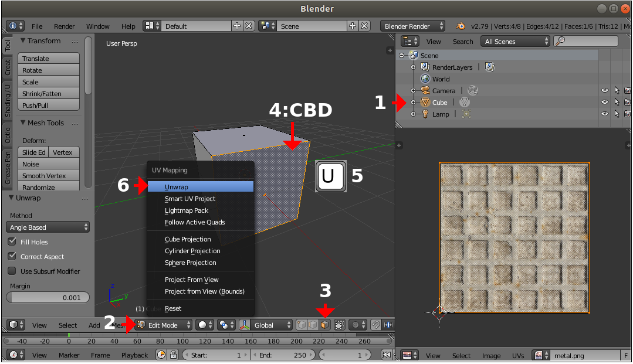Click the snap magnet icon
633x364 pixels.
click(376, 325)
